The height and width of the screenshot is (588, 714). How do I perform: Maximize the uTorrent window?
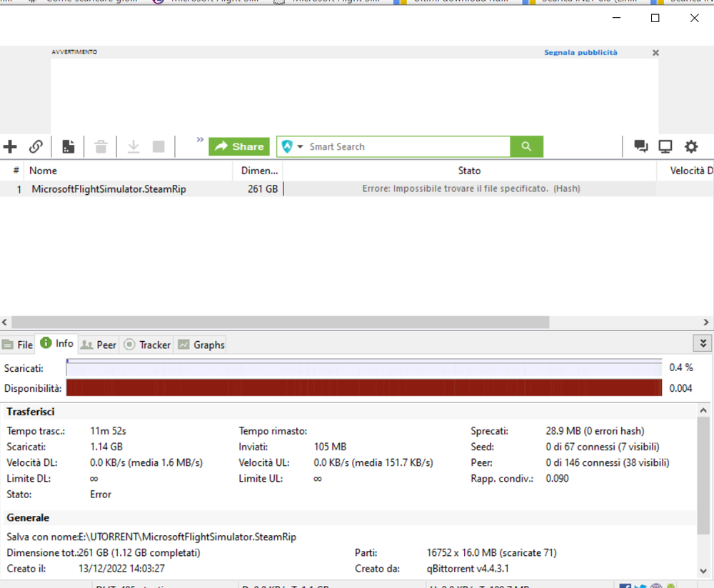pyautogui.click(x=655, y=19)
